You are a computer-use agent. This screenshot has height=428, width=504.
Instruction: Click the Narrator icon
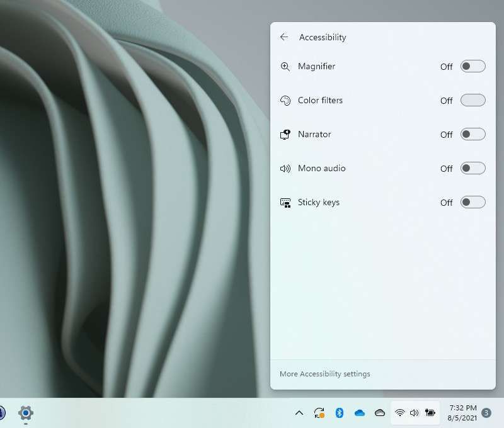tap(286, 134)
